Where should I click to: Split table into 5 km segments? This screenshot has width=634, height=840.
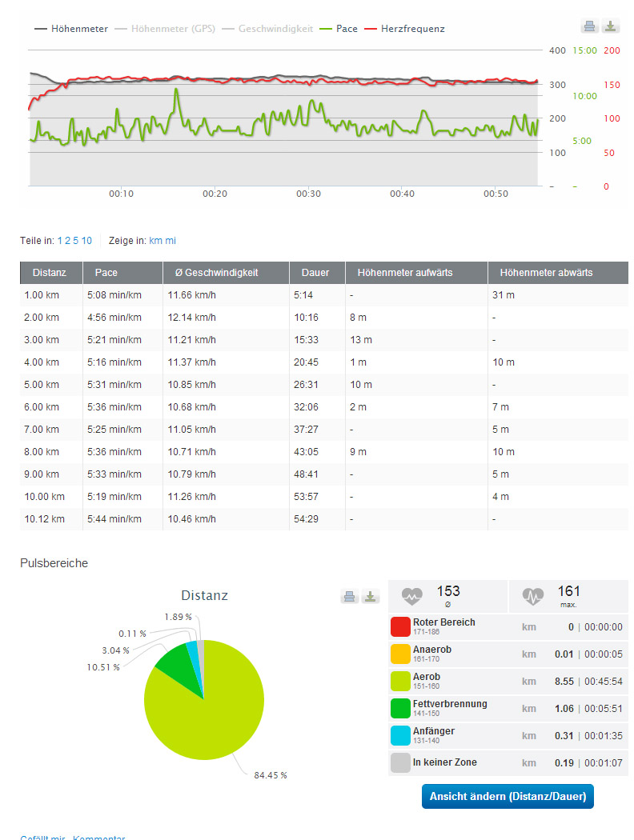tap(75, 240)
